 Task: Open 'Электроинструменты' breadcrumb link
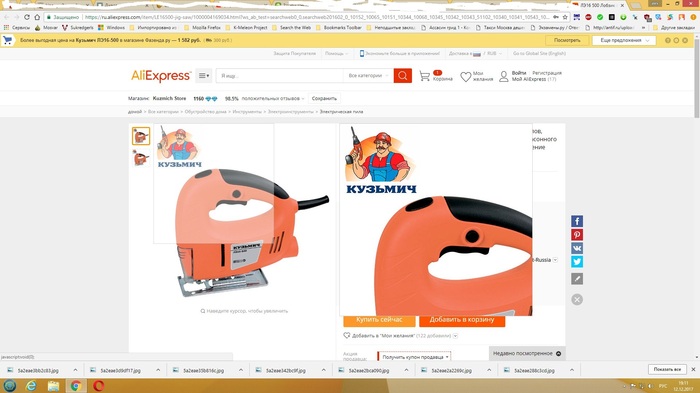tap(291, 112)
